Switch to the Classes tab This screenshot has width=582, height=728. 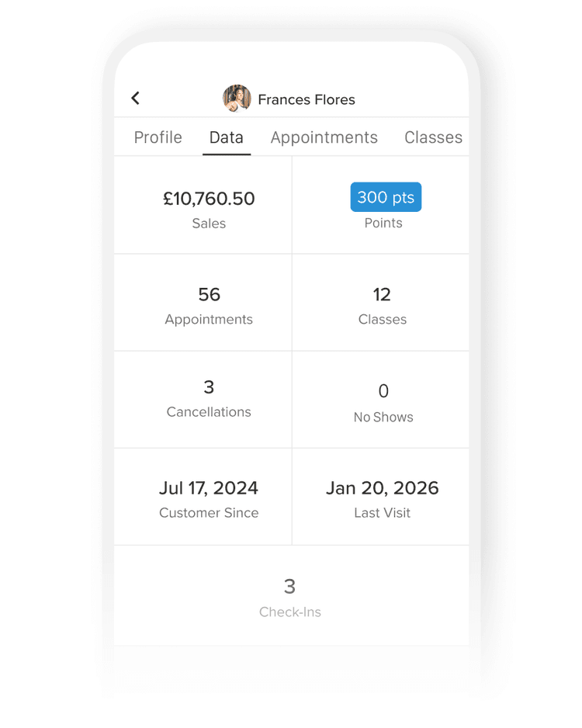point(433,137)
